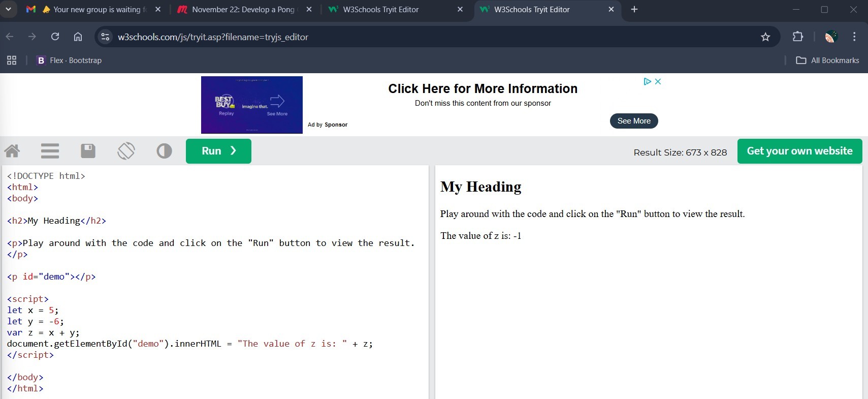Open a new browser tab
868x399 pixels.
click(x=634, y=9)
